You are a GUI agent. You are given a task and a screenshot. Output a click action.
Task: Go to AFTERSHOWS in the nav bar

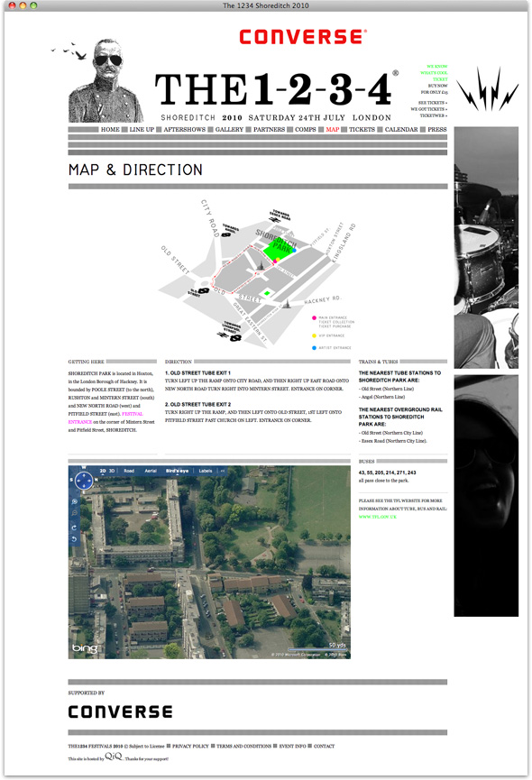tap(185, 129)
